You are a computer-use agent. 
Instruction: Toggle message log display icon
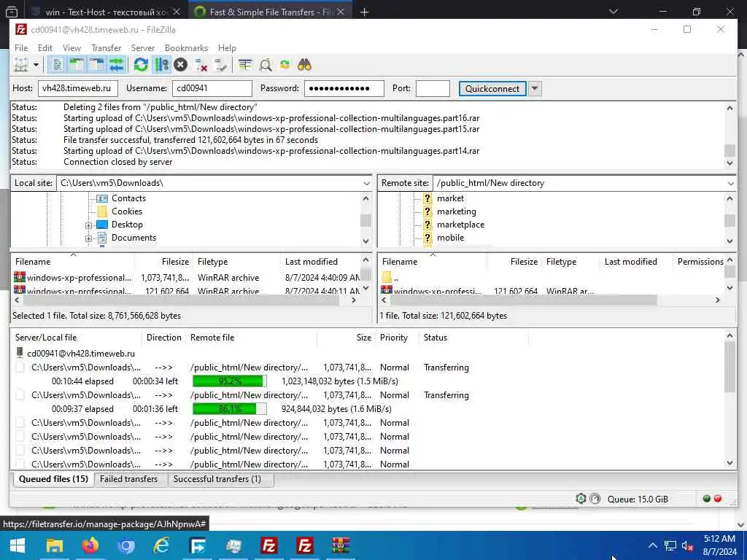click(x=57, y=65)
